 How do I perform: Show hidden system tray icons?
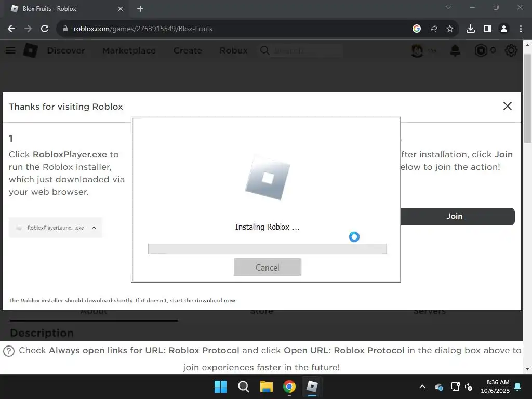click(x=422, y=387)
